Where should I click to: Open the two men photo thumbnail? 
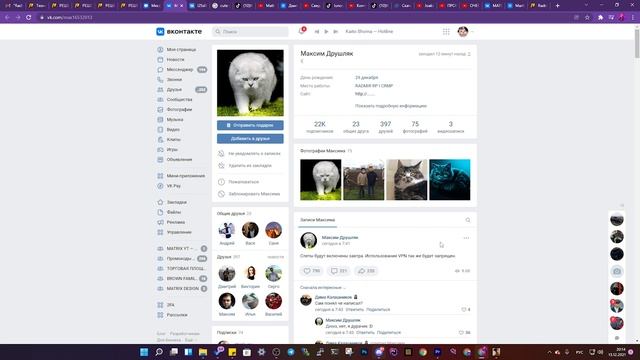364,180
